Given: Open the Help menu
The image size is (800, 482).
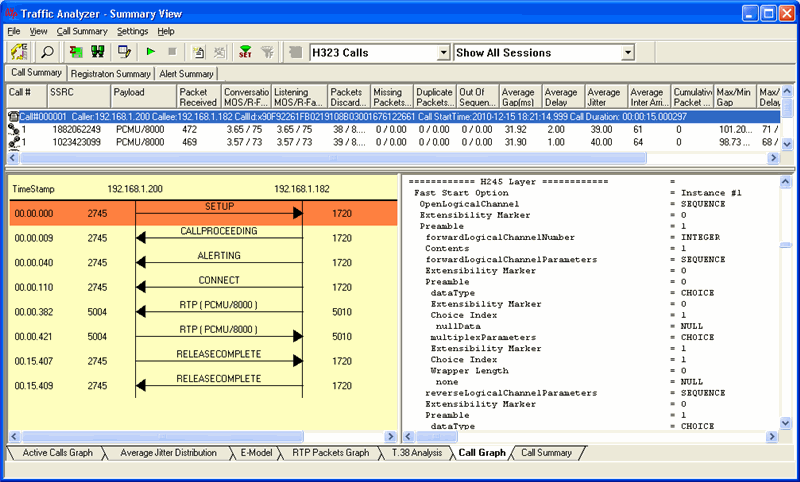Looking at the screenshot, I should (166, 32).
